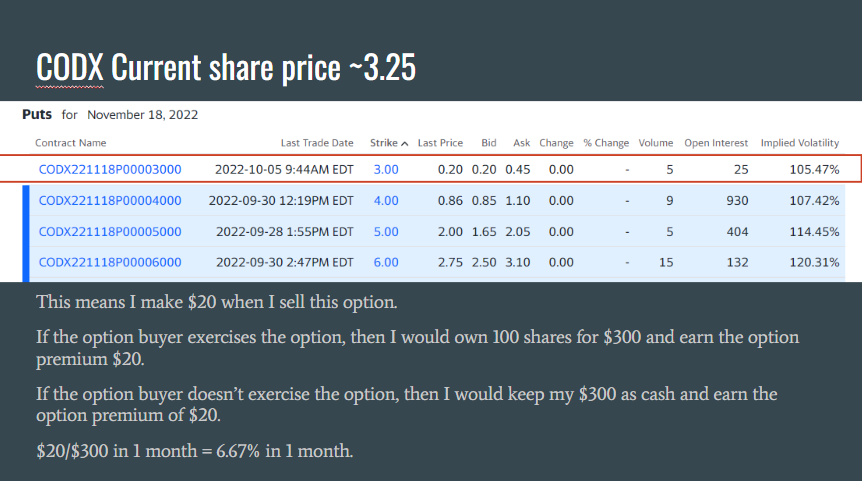Open contract CODX221118P00005000
Image resolution: width=862 pixels, height=481 pixels.
coord(110,231)
